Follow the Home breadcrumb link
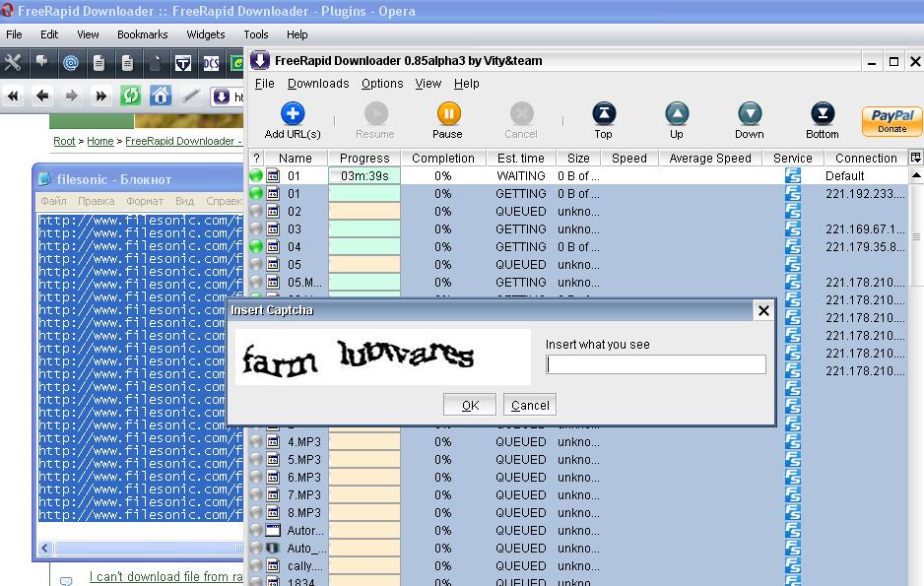The width and height of the screenshot is (924, 586). [99, 141]
